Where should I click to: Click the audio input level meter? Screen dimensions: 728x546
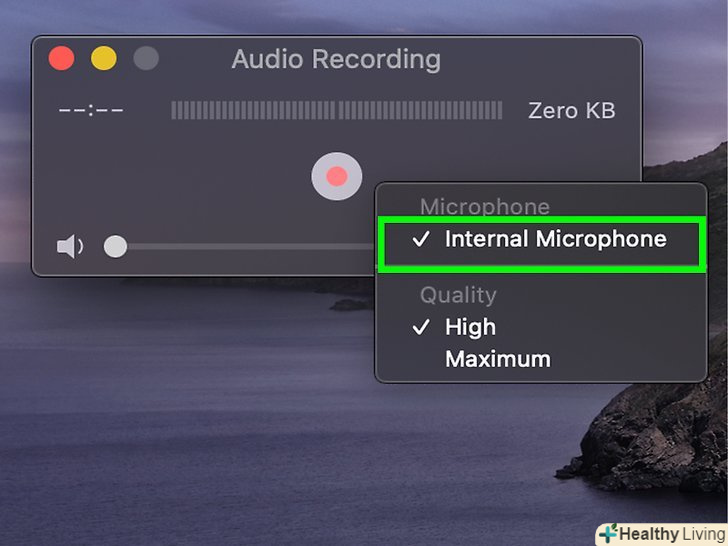337,110
